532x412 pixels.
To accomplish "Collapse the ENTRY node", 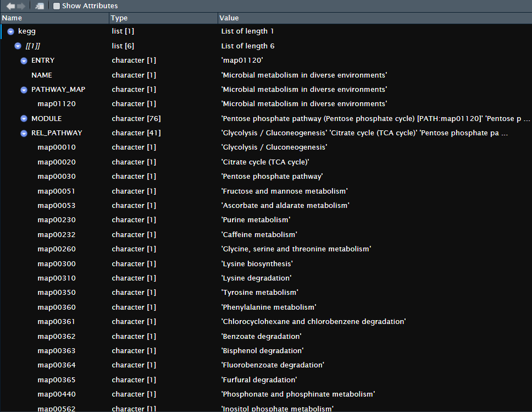I will pos(24,61).
